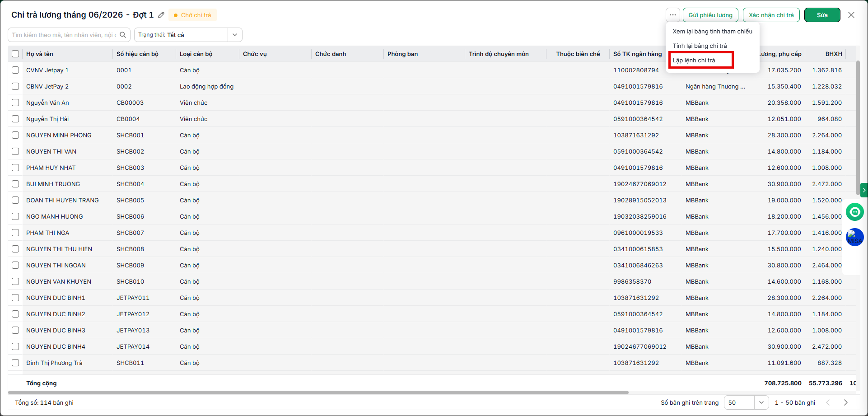Select checkbox for BUI MINH TRUONG
This screenshot has width=868, height=416.
pos(15,184)
